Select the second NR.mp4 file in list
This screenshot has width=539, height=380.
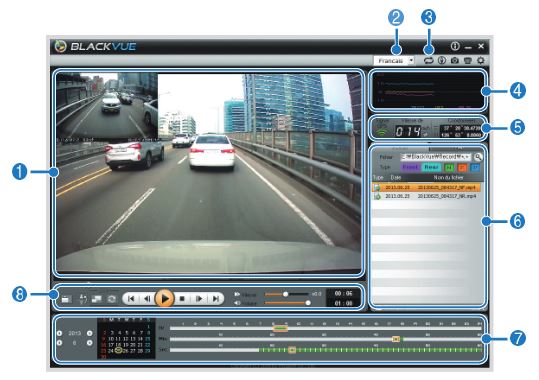(426, 196)
